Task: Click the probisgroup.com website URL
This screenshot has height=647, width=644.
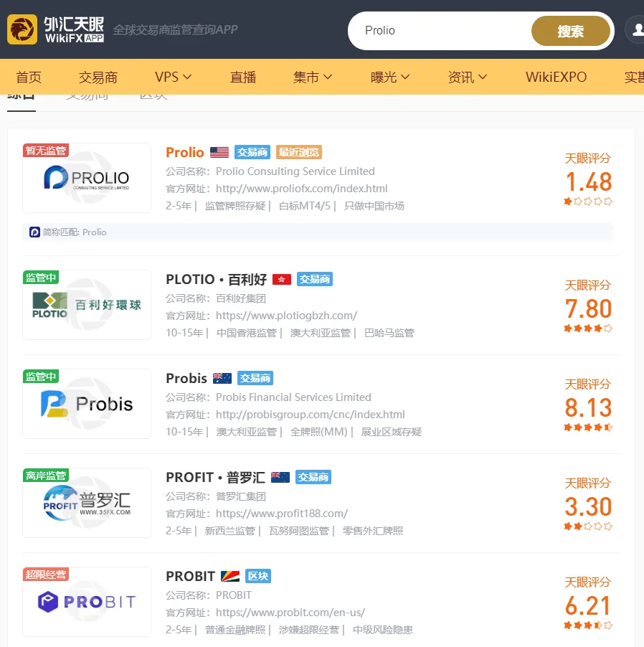Action: (x=311, y=415)
